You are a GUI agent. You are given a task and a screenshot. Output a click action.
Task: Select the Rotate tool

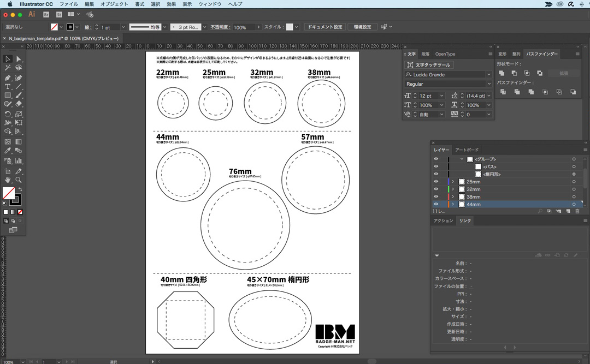tap(8, 114)
